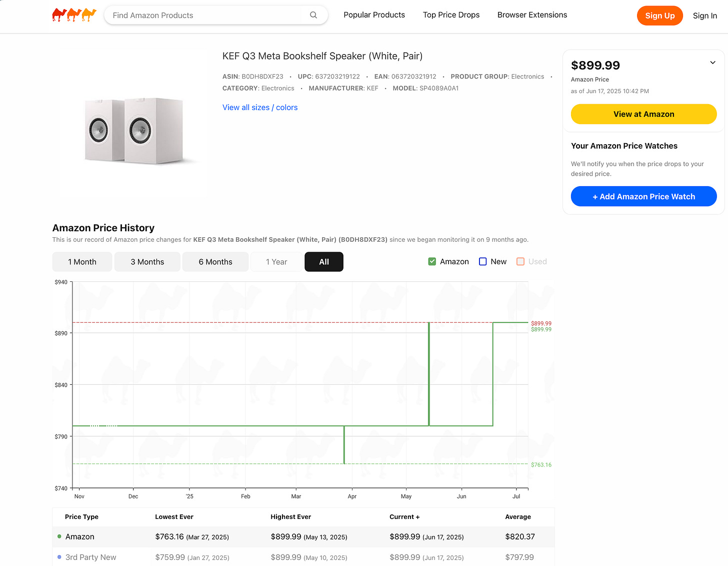The image size is (728, 566).
Task: Select the 3 Months range tab
Action: point(147,262)
